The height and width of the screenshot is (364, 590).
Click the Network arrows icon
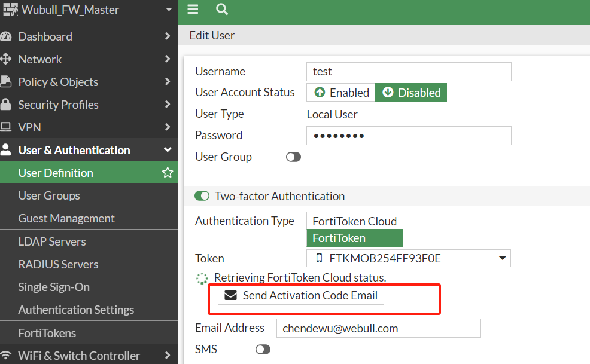pos(5,59)
